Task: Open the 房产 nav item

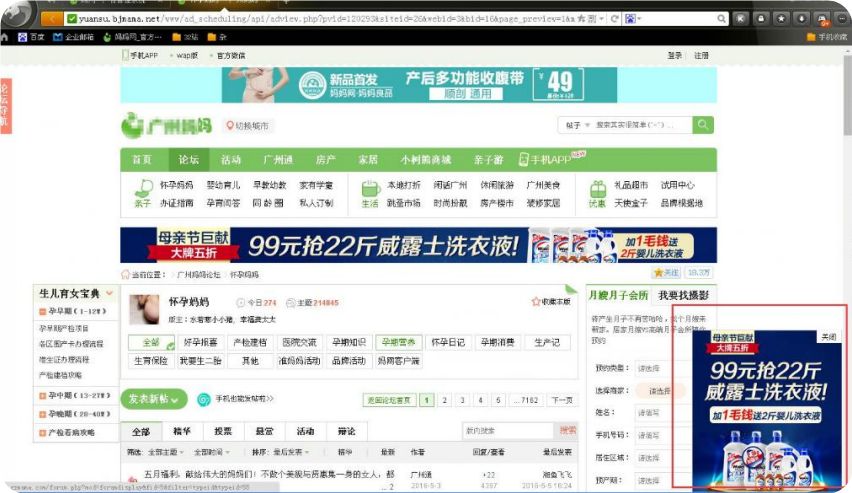Action: (x=325, y=160)
